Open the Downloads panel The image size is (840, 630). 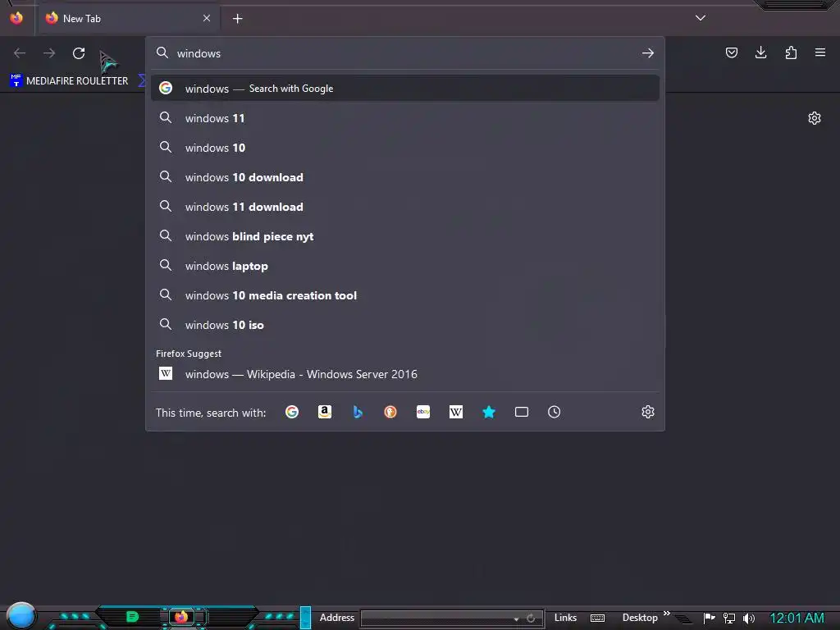coord(760,52)
